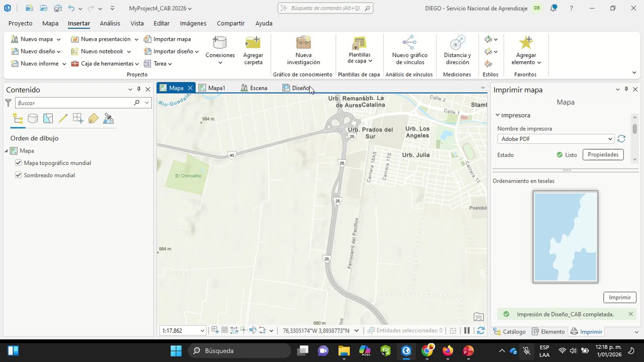This screenshot has height=362, width=644.
Task: Open Distancia y dirección tool
Action: click(x=457, y=50)
